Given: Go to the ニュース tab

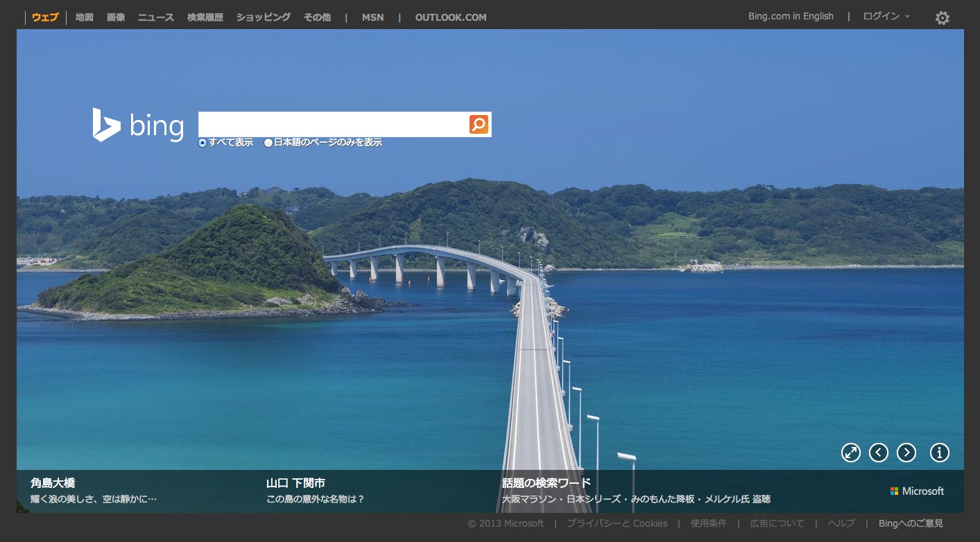Looking at the screenshot, I should (x=155, y=17).
